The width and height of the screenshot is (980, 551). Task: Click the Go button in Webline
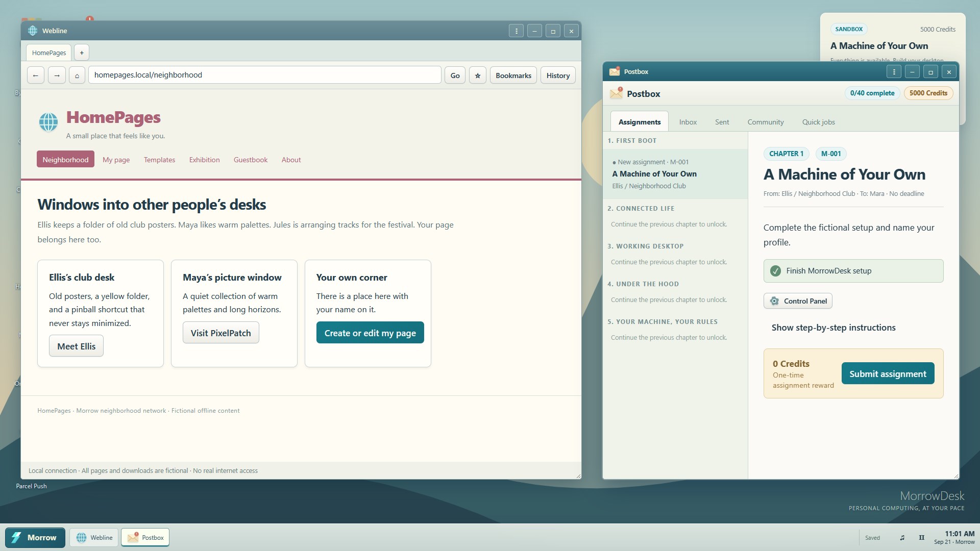[455, 76]
